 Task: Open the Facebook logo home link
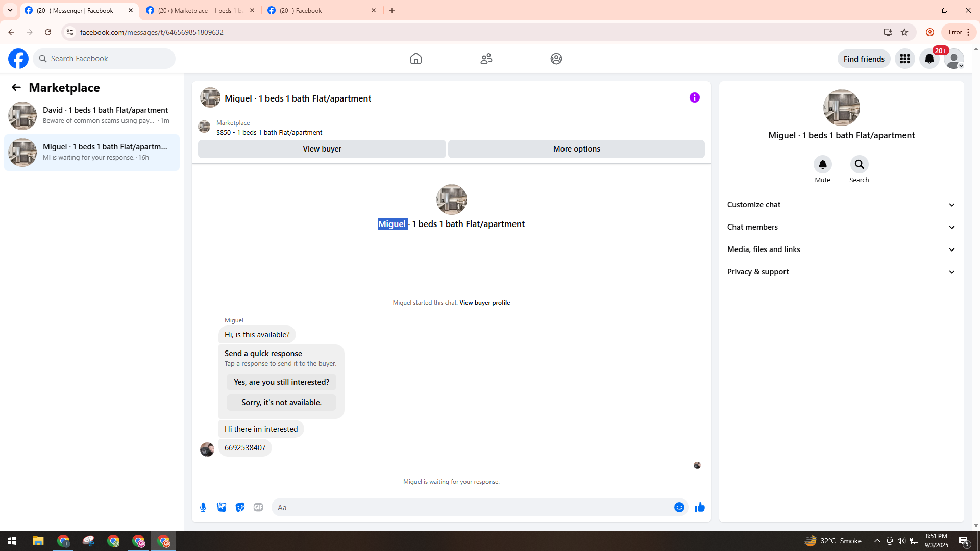click(18, 59)
